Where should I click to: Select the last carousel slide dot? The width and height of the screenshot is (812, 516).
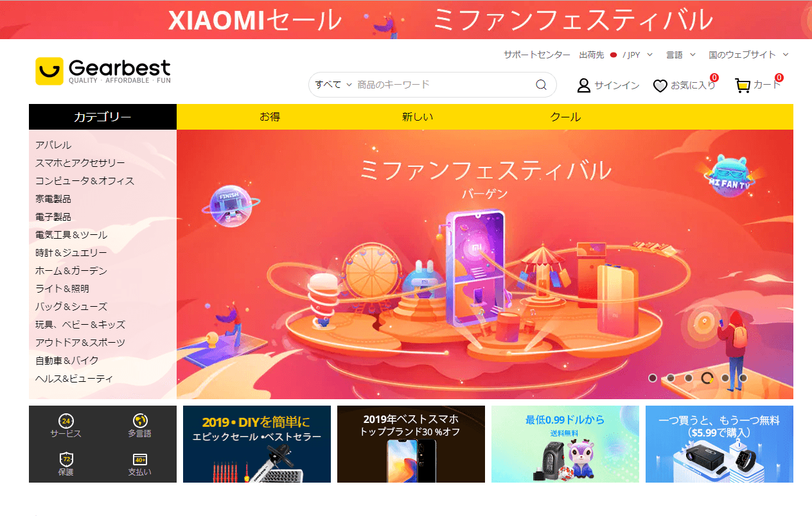pyautogui.click(x=743, y=378)
